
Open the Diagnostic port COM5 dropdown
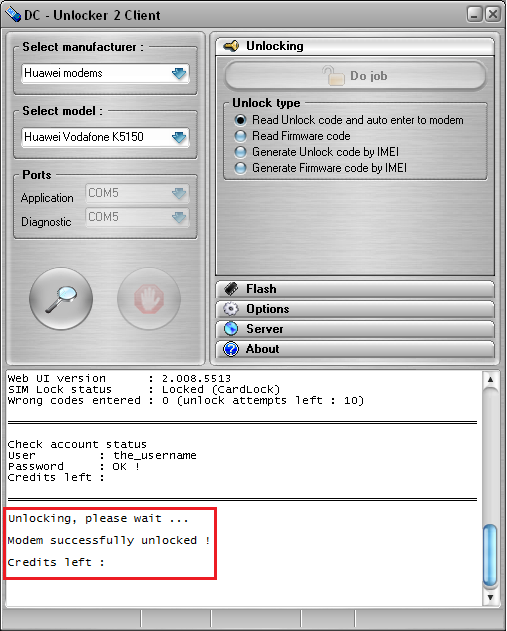click(137, 217)
